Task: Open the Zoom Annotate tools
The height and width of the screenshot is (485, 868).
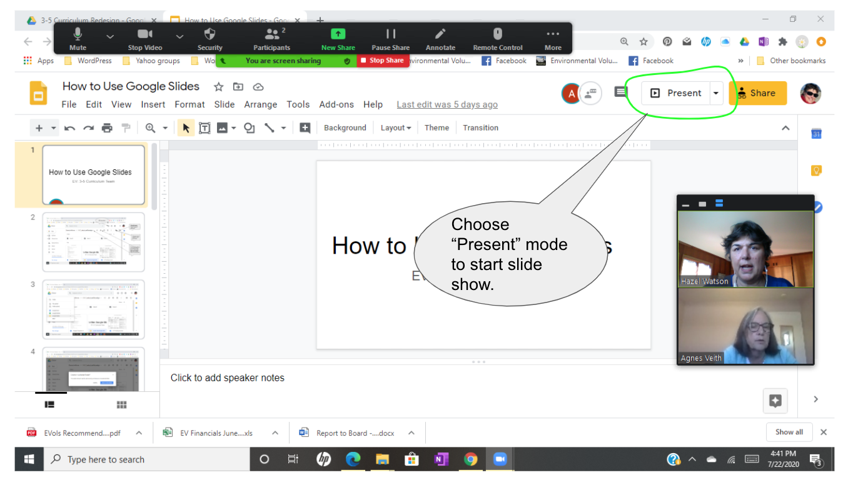Action: point(441,38)
